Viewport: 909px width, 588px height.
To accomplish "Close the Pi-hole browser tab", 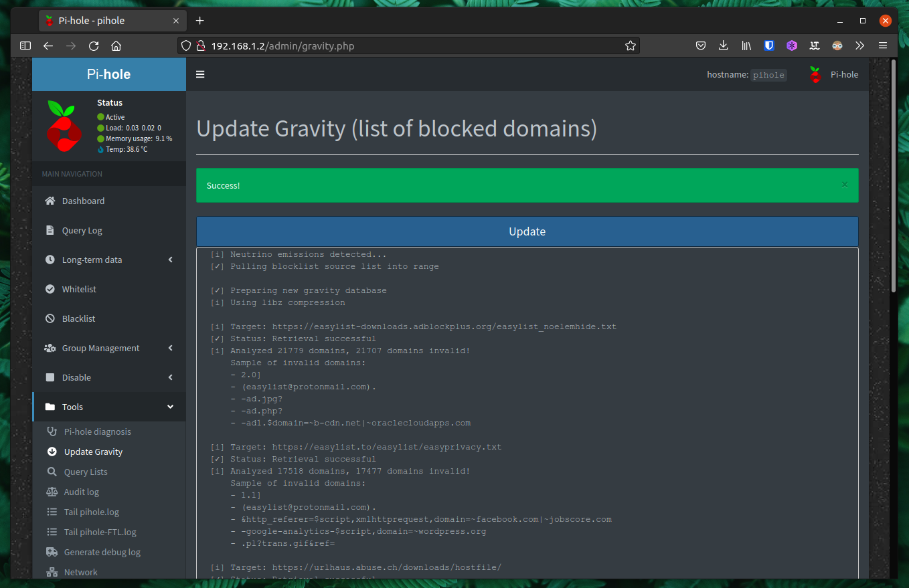I will (176, 21).
